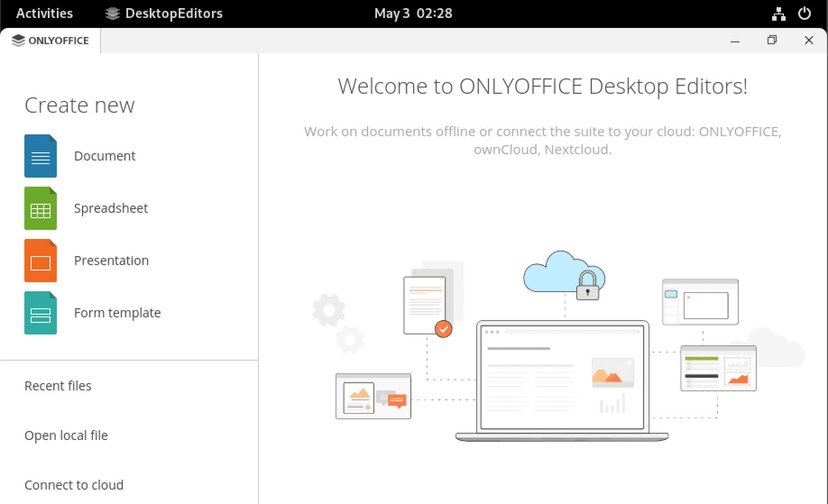Select the ONLYOFFICE main tab

click(50, 41)
